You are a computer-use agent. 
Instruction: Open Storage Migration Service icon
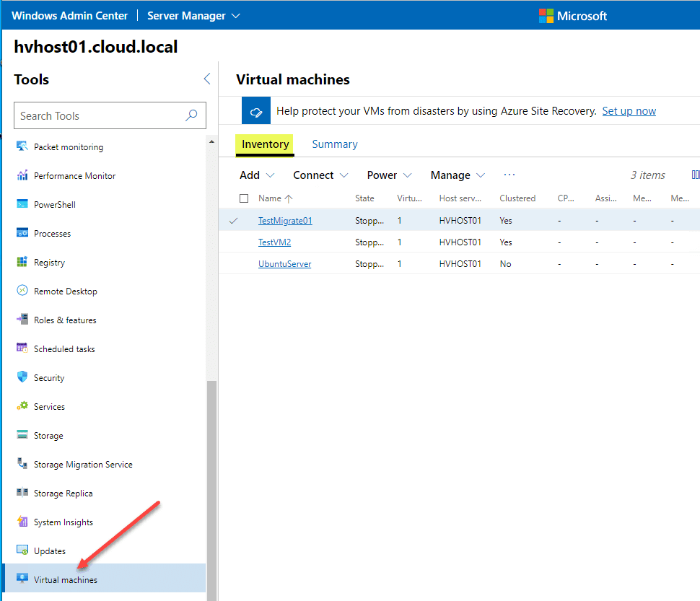[x=22, y=464]
